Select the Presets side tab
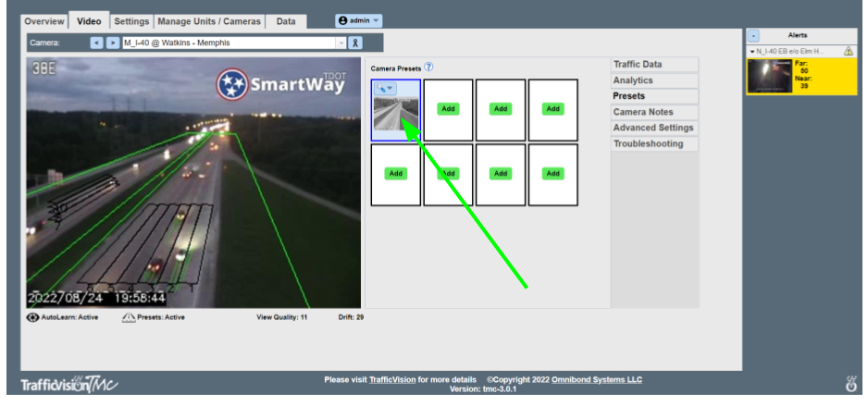Viewport: 868px width, 419px height. [654, 96]
